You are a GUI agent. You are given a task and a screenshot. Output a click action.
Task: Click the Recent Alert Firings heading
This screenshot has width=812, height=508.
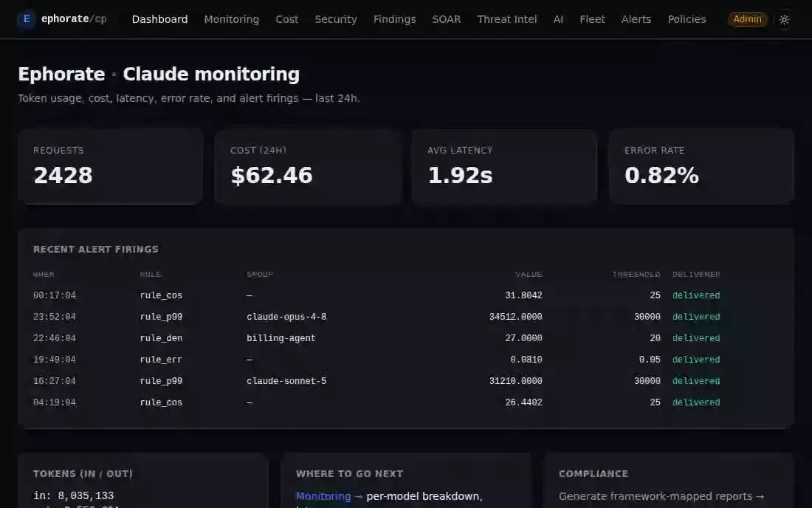tap(96, 249)
